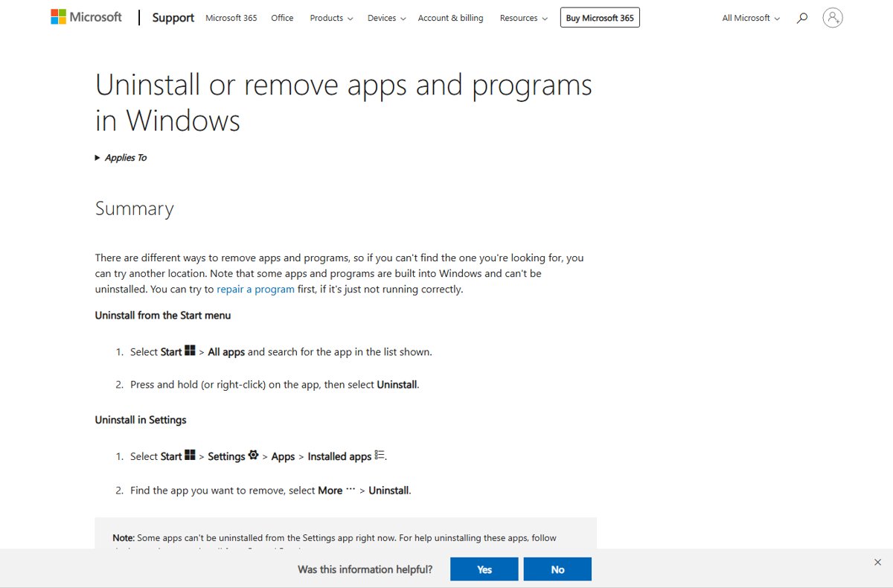
Task: Click the page title heading
Action: 344,103
